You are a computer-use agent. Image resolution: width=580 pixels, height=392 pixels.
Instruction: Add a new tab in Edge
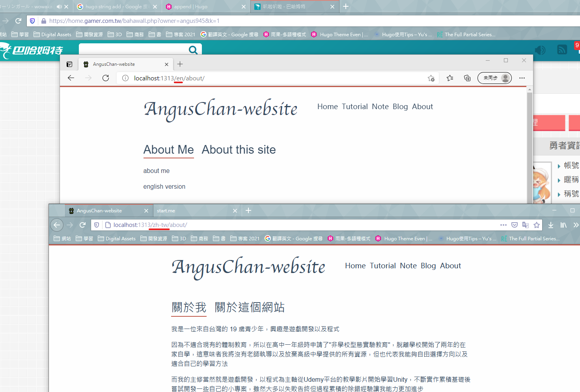click(180, 64)
